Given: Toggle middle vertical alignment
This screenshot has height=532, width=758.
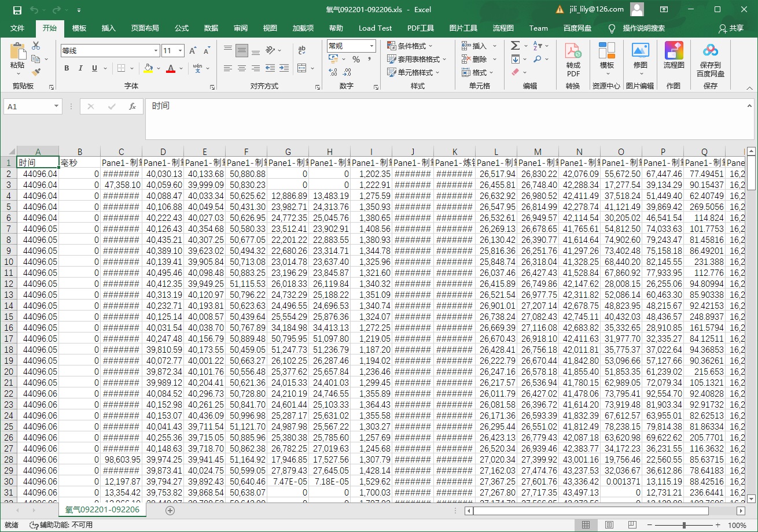Looking at the screenshot, I should coord(242,50).
